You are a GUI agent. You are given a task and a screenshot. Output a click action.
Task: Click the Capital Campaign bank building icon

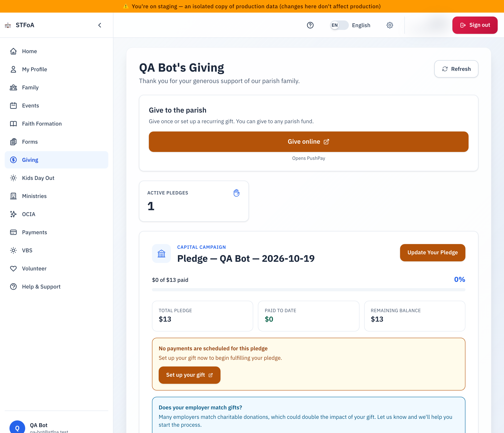161,254
